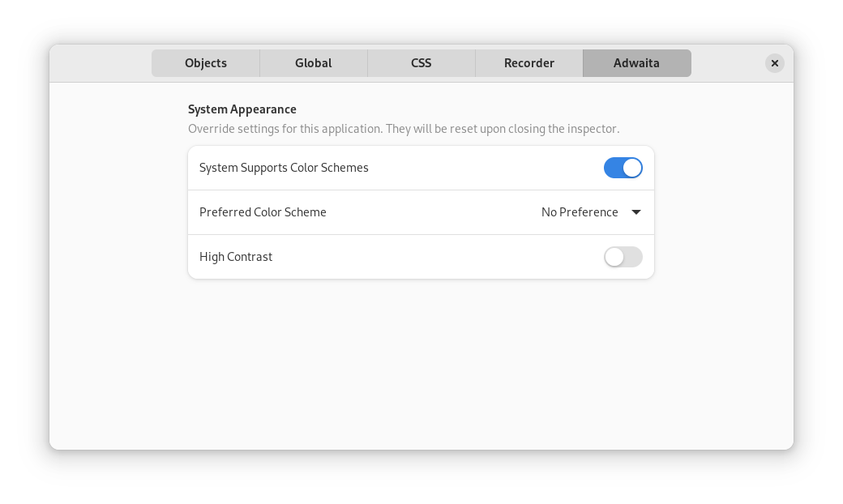This screenshot has width=843, height=504.
Task: Click the System Supports Color Schemes label
Action: coord(284,168)
